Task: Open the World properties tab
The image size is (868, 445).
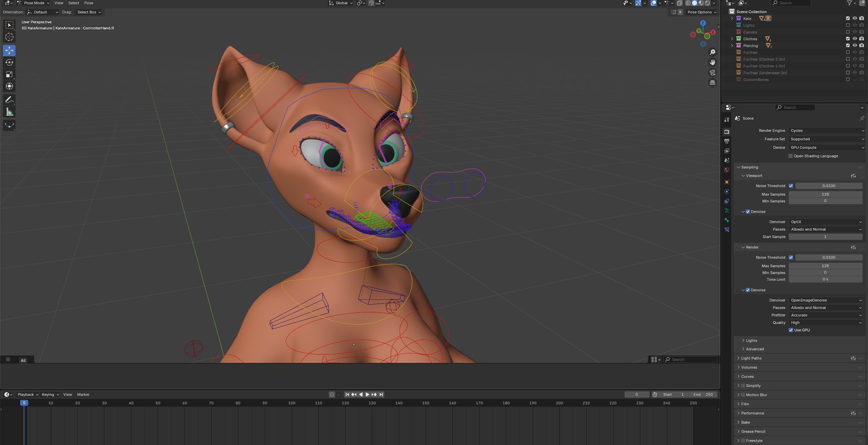Action: click(x=726, y=170)
